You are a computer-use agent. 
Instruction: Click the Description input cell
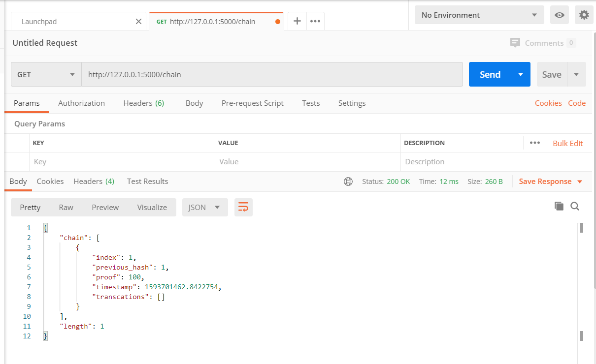point(496,161)
